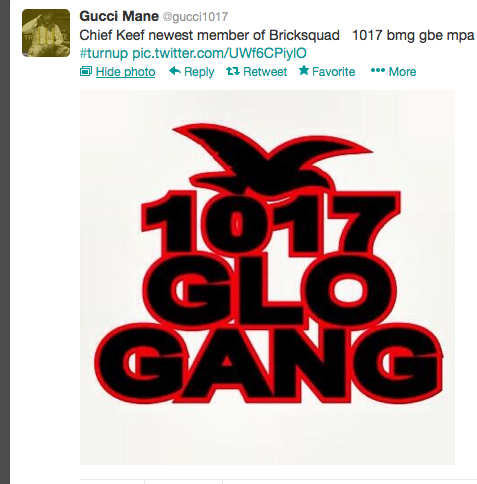Mark tweet using the Favorite label
Image resolution: width=477 pixels, height=484 pixels.
tap(334, 72)
